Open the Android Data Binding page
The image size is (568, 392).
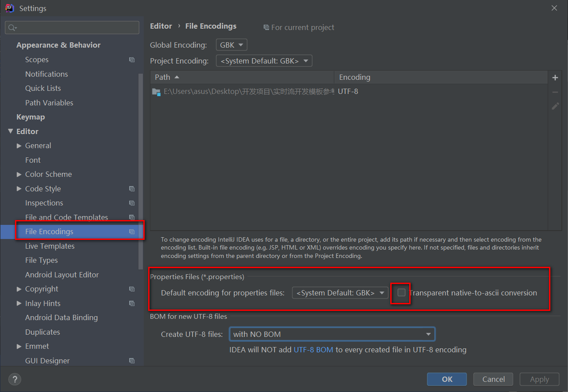(x=61, y=317)
